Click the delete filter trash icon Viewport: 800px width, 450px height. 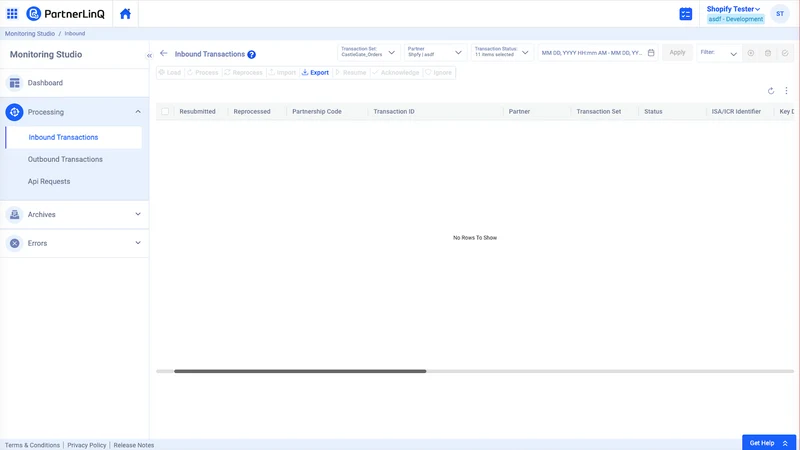coord(768,53)
